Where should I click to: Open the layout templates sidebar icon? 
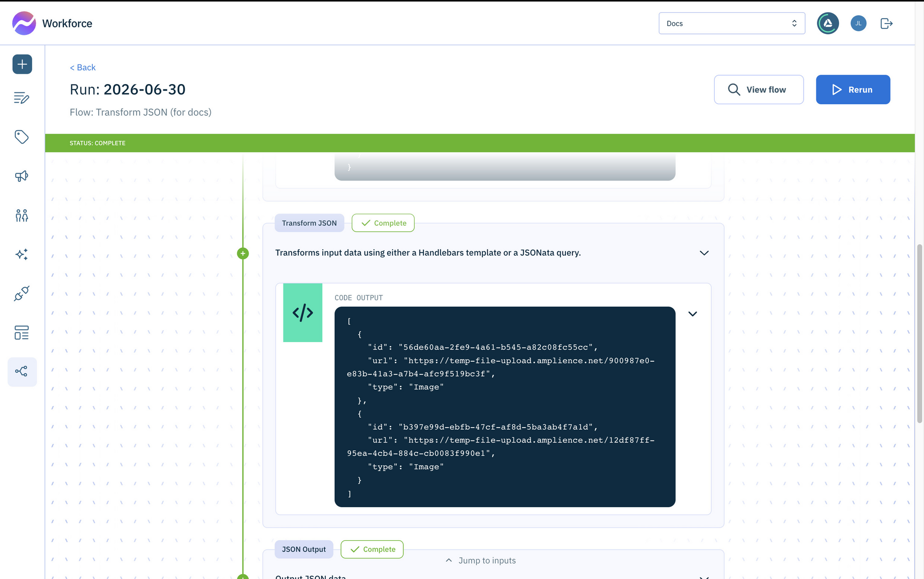point(22,333)
